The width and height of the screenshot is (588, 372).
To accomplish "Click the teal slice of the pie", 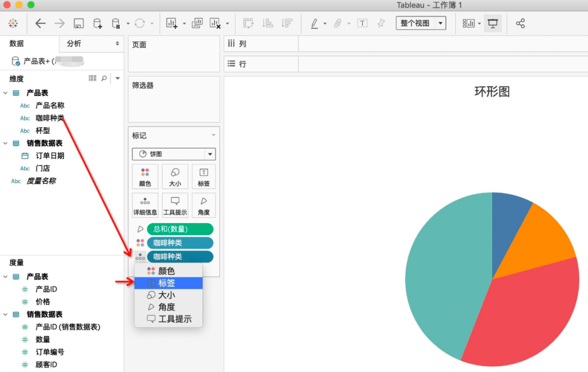I will point(436,283).
